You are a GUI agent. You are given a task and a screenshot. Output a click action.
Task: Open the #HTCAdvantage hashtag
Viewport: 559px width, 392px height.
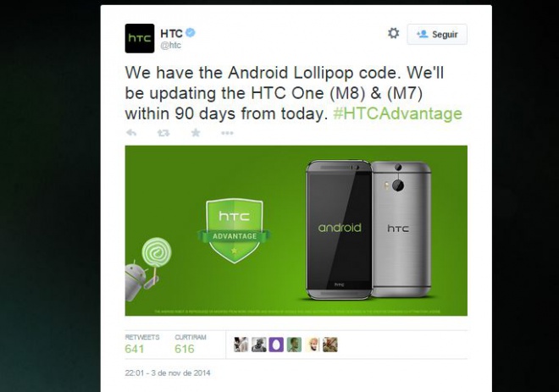(x=397, y=113)
